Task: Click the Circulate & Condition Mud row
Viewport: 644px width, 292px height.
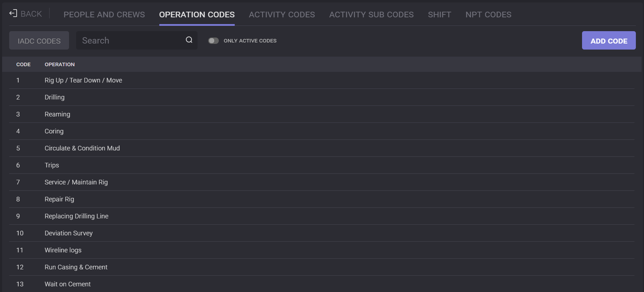Action: point(82,148)
